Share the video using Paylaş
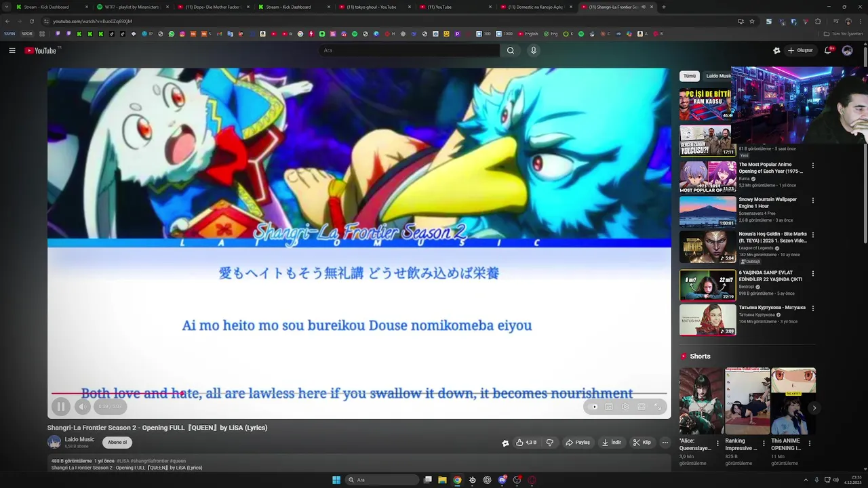868x488 pixels. [578, 443]
